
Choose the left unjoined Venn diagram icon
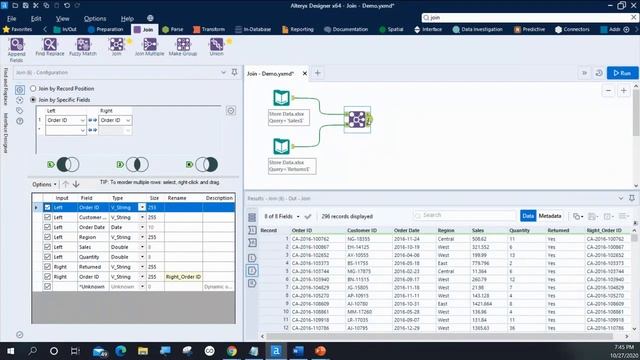coord(68,164)
